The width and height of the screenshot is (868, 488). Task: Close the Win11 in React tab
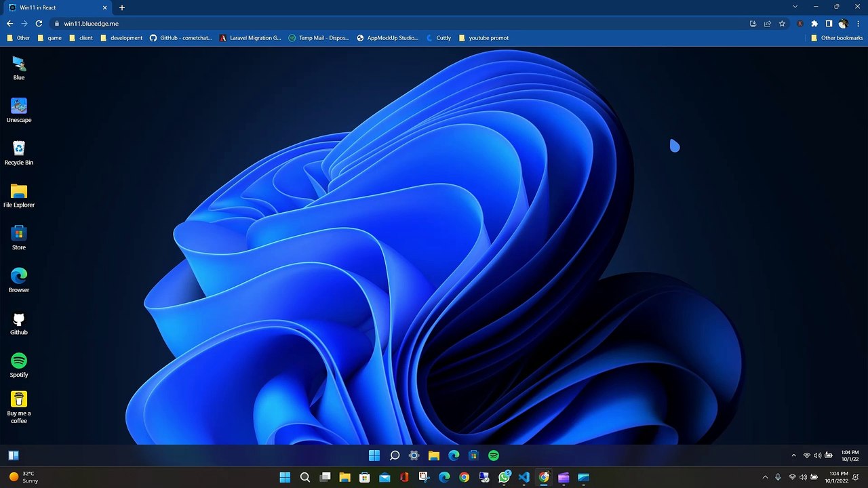pyautogui.click(x=104, y=7)
